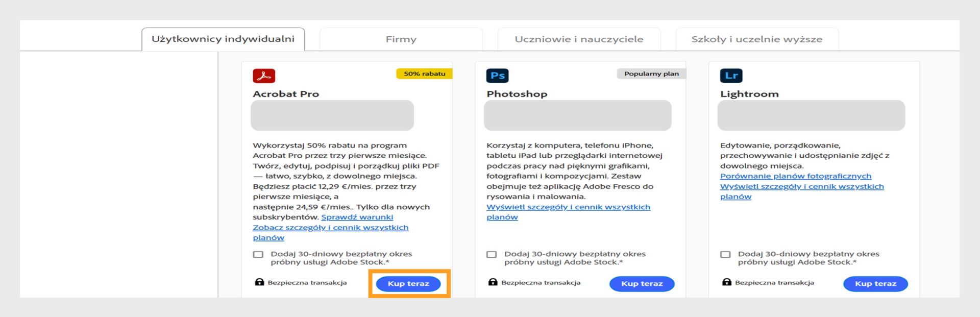This screenshot has height=317, width=980.
Task: Click Kup teraz under Lightroom
Action: tap(875, 284)
